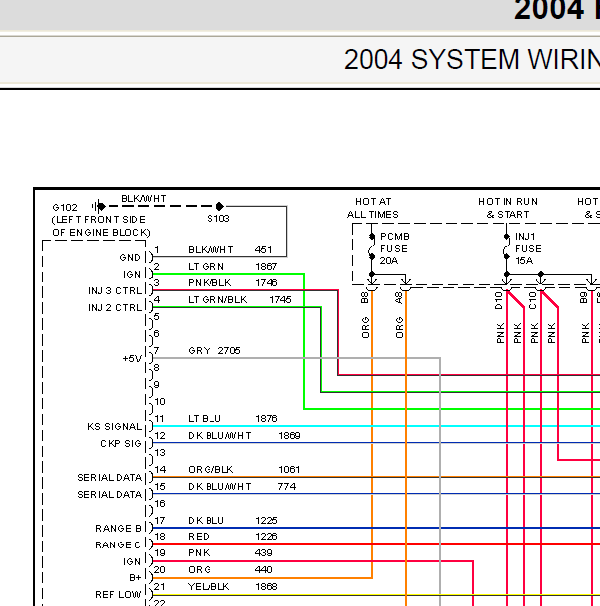Select the '+5V' pin label
This screenshot has width=600, height=606.
[132, 359]
